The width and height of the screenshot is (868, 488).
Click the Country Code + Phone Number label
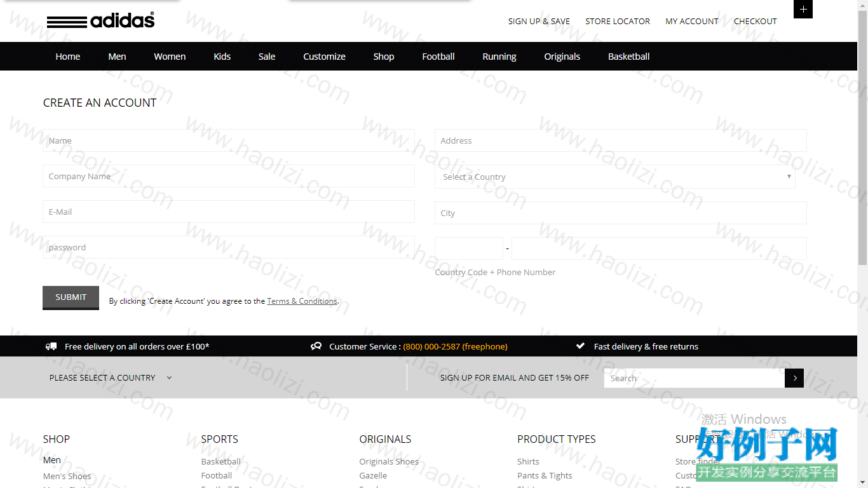(495, 272)
